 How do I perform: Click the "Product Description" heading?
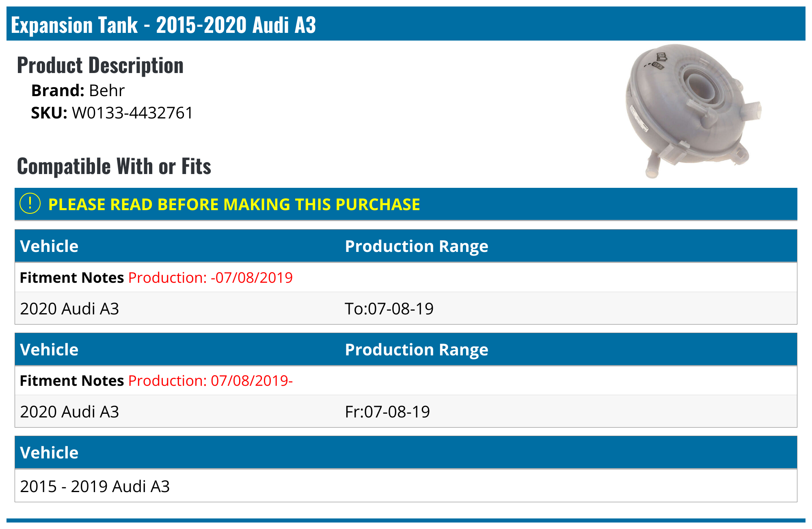tap(100, 65)
